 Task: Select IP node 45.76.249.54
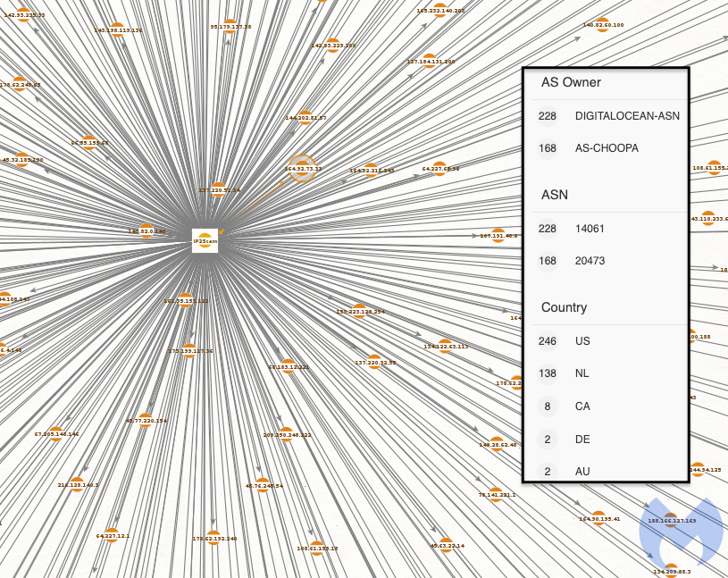point(264,486)
